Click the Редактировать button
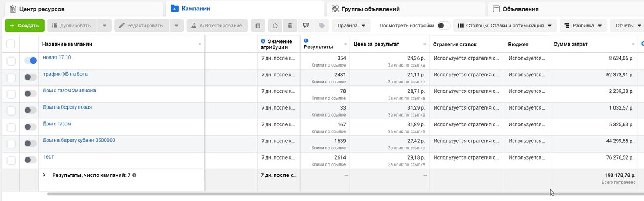Viewport: 644px width, 201px height. point(142,25)
